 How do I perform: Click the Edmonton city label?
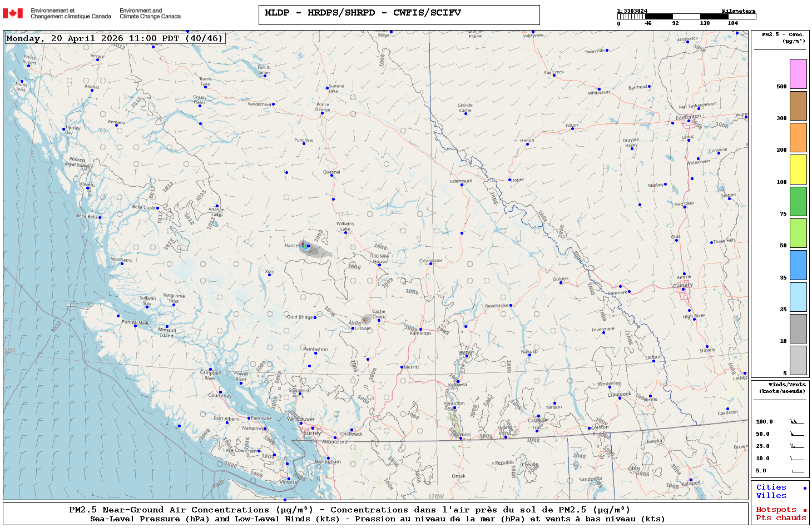pos(688,117)
